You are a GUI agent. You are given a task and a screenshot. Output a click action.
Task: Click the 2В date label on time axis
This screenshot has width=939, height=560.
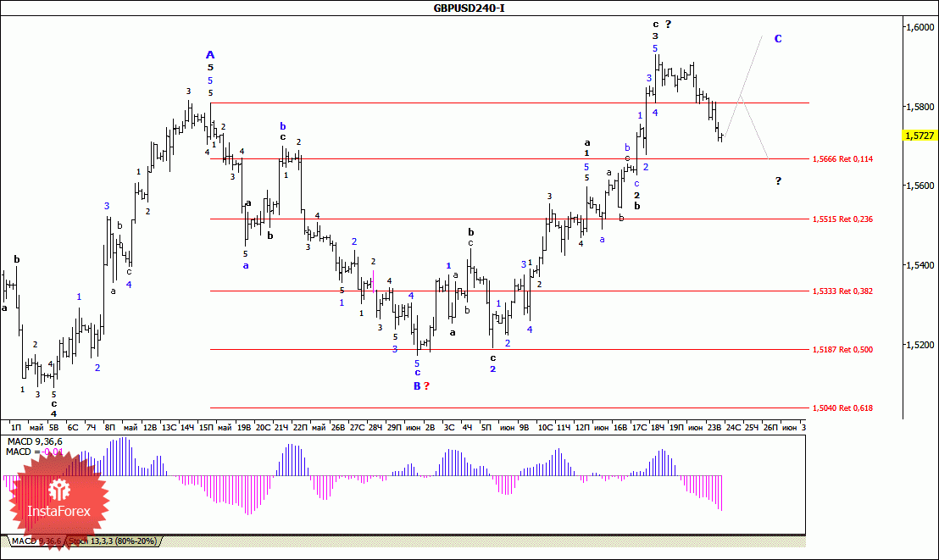click(x=430, y=428)
